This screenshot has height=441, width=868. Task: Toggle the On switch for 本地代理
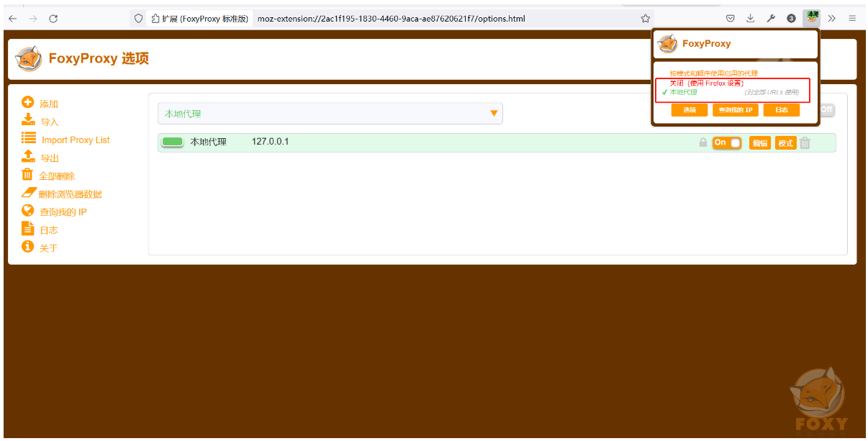727,143
